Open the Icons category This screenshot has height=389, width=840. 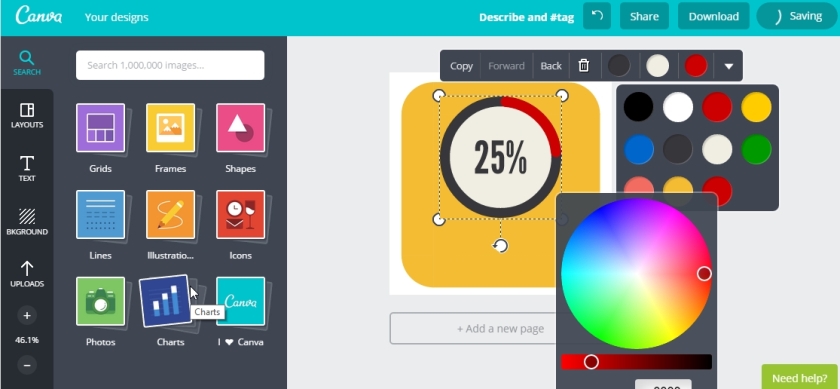point(241,214)
